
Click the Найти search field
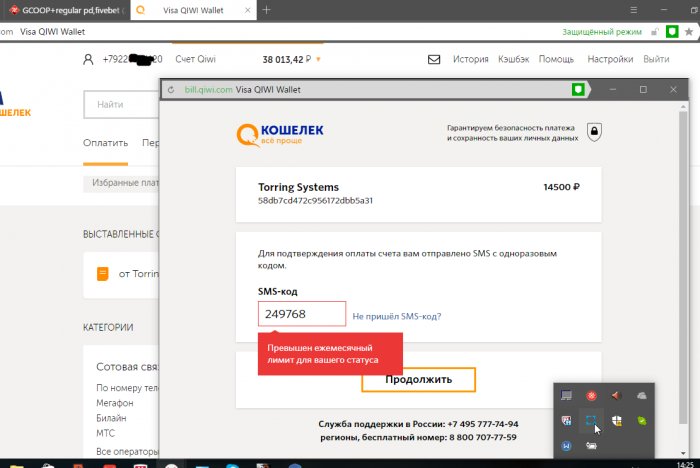click(121, 104)
